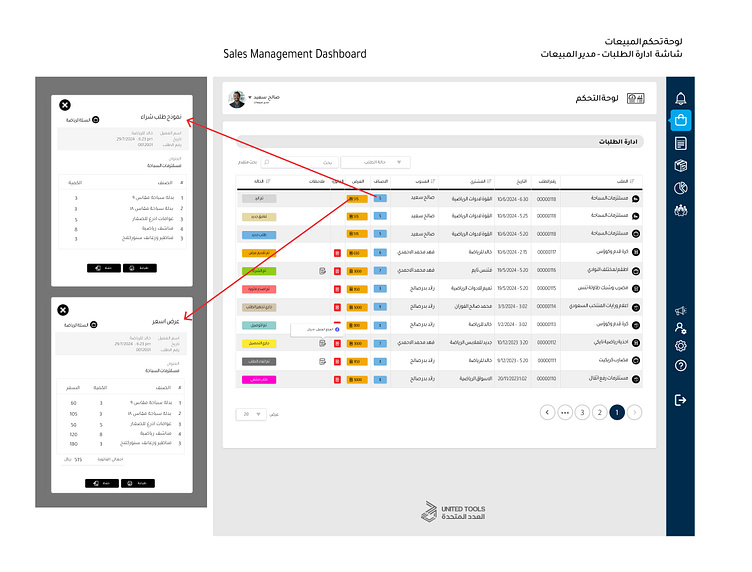Go to page 2 in pagination
The width and height of the screenshot is (752, 572).
(x=599, y=412)
